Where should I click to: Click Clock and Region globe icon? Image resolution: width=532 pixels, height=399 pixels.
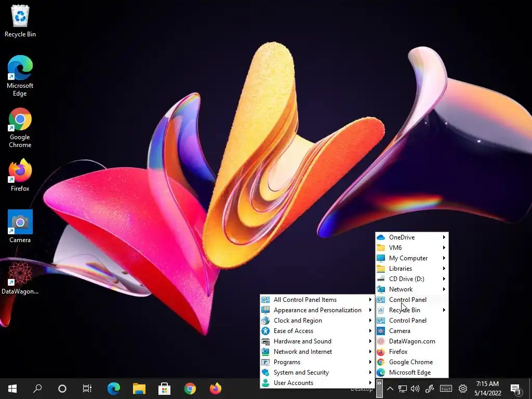tap(265, 320)
